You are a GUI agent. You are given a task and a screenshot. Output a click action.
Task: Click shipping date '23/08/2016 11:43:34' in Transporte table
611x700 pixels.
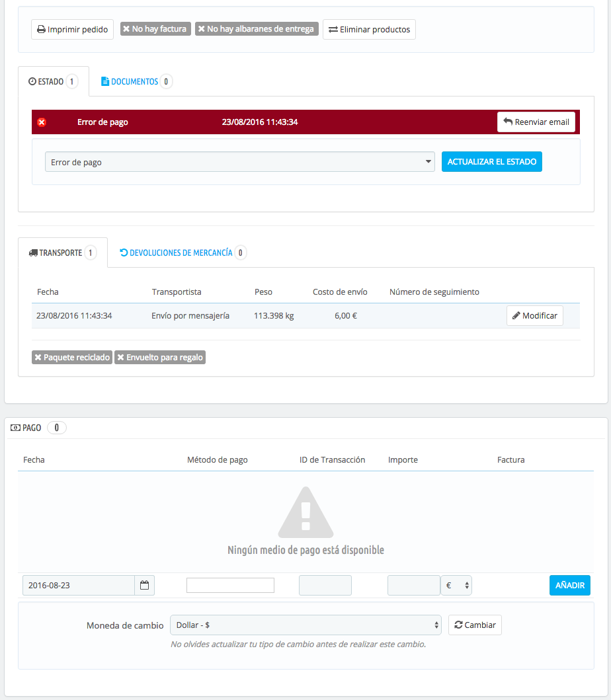coord(74,315)
